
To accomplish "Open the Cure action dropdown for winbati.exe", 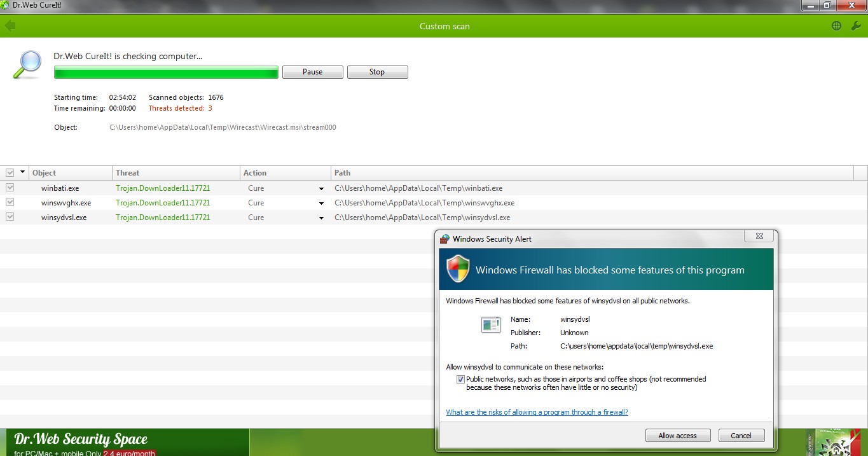I will (321, 188).
